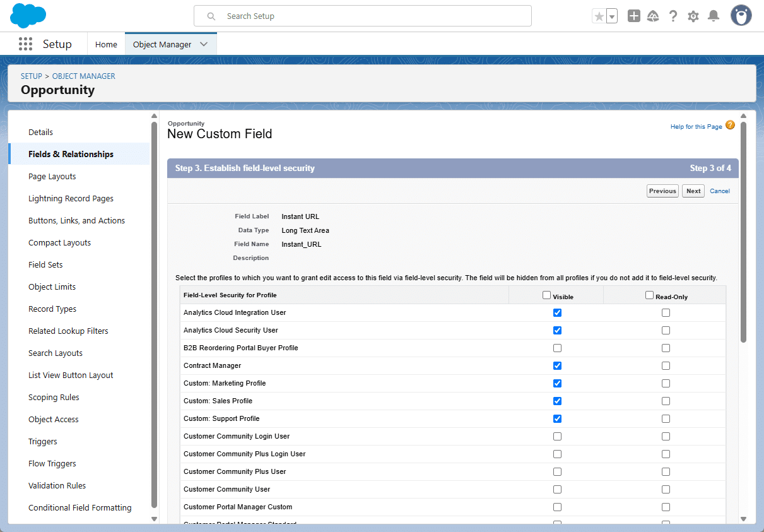Open the Notifications bell icon
Screen dimensions: 764x532
click(x=714, y=16)
